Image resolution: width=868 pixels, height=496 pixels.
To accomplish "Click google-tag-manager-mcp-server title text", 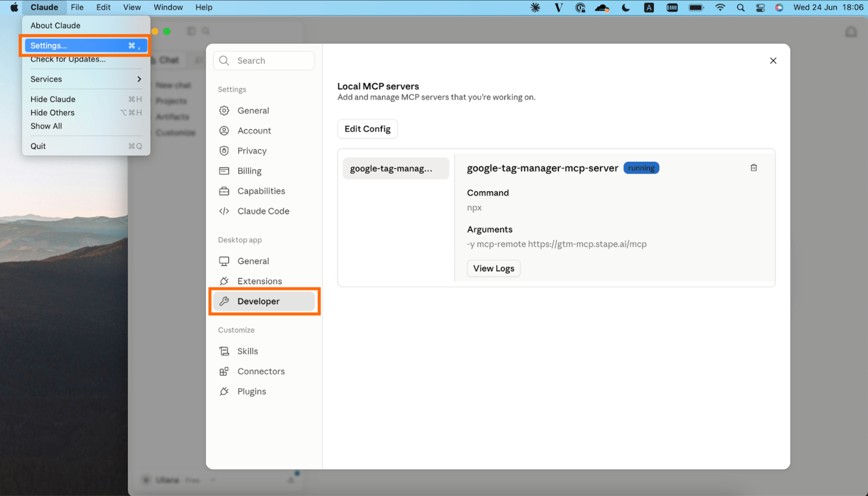I will pyautogui.click(x=542, y=168).
